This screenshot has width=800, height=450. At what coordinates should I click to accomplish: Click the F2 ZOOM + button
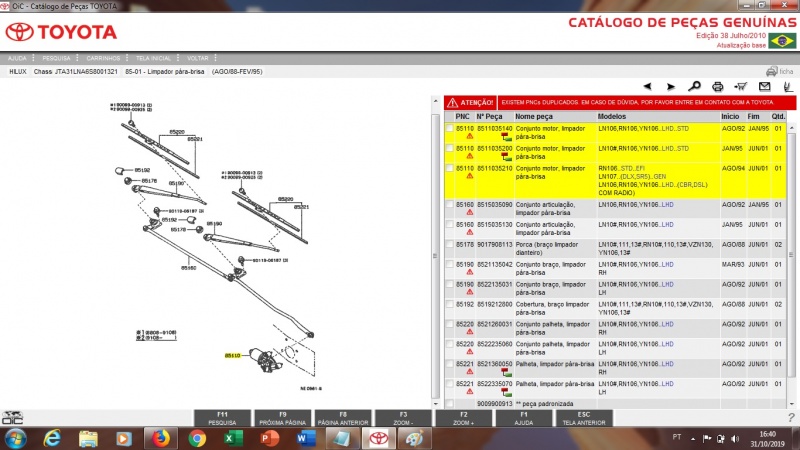pos(463,418)
